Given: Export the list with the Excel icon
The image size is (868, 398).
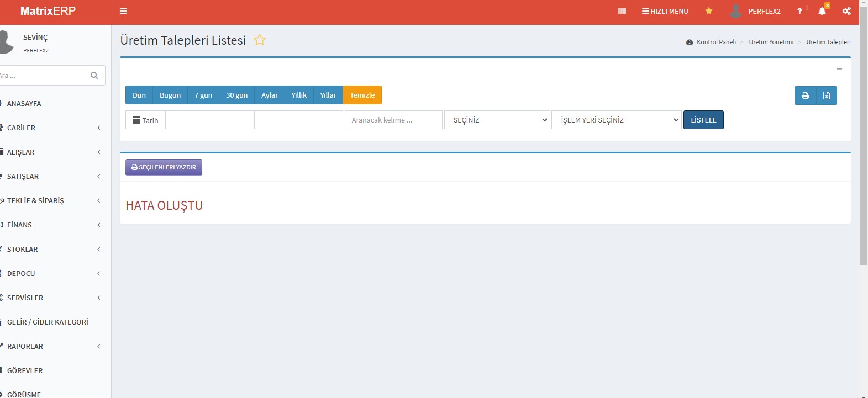Looking at the screenshot, I should [827, 95].
